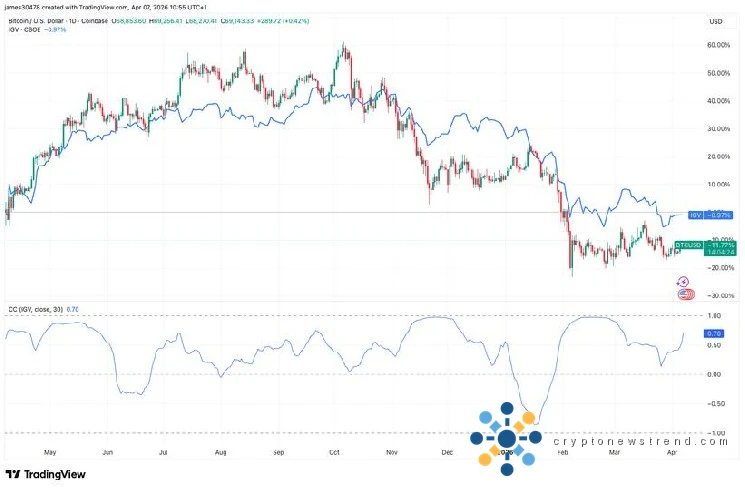Click the cryptonewstrend watermark logo

click(506, 437)
